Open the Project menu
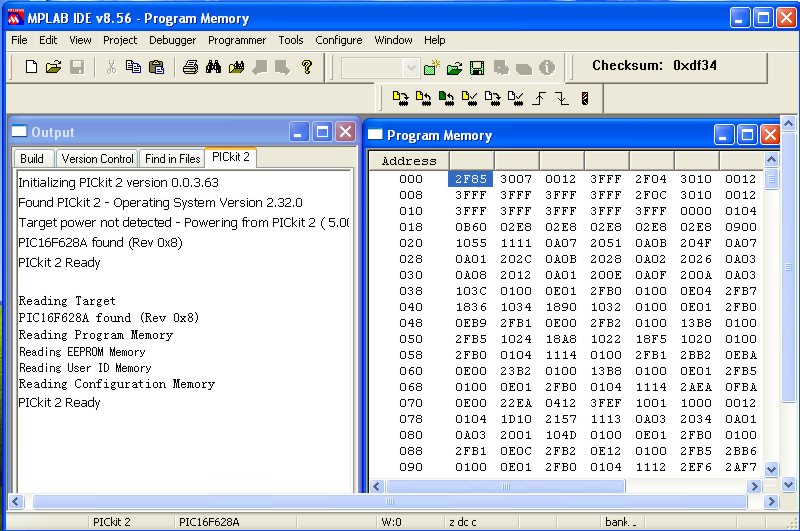800x531 pixels. tap(120, 40)
